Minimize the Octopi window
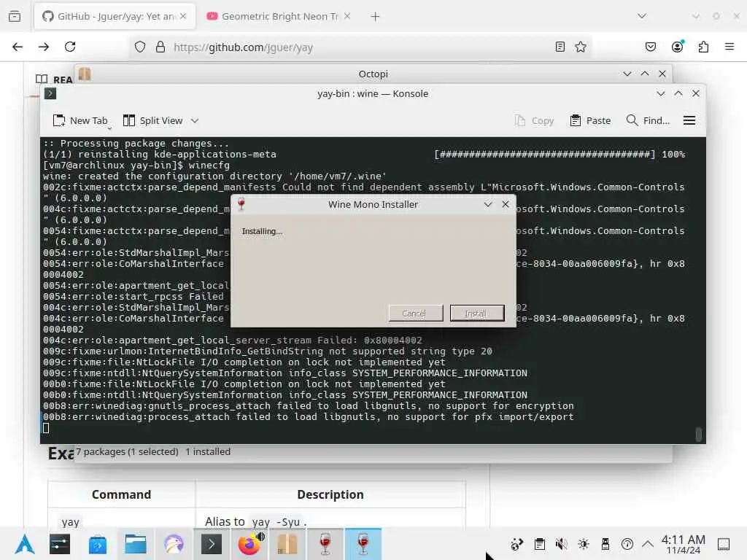747x560 pixels. 627,74
